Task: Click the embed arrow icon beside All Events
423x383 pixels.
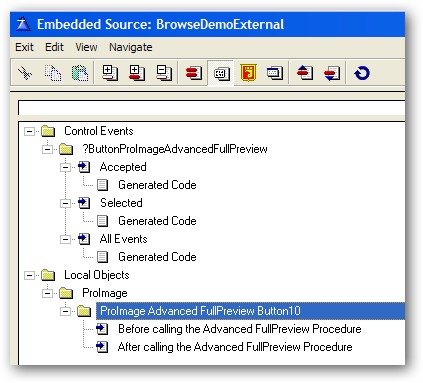Action: coord(84,239)
